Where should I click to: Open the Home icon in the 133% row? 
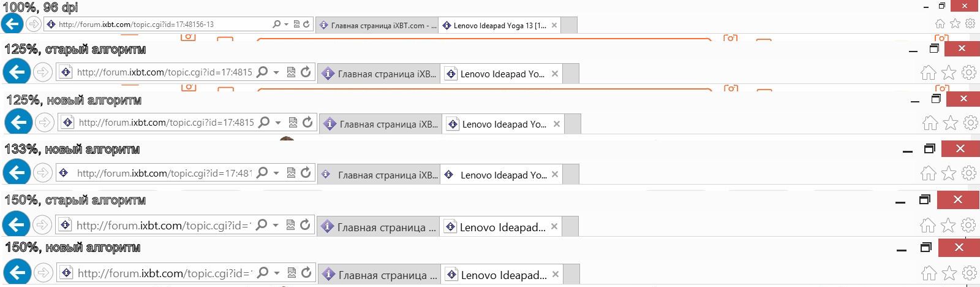click(x=929, y=174)
